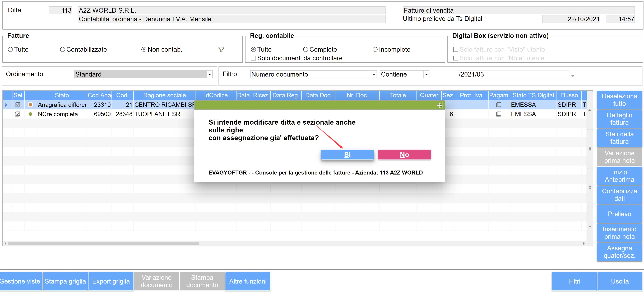Sort by Ragione sociale column header
Viewport: 644px width, 292px height.
(164, 95)
